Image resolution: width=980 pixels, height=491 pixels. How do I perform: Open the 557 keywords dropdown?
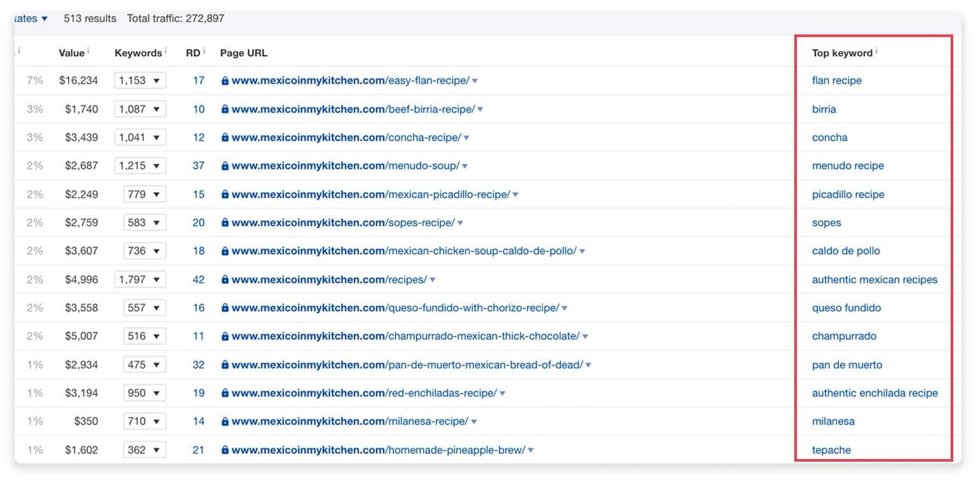(145, 308)
